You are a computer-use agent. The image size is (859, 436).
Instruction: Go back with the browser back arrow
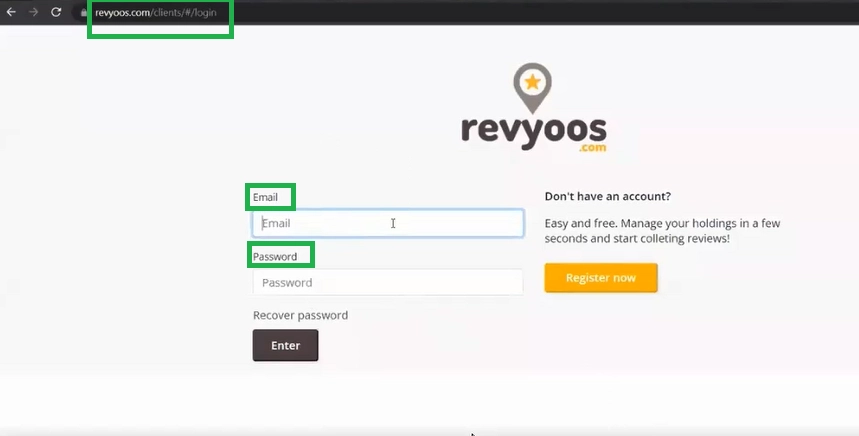[11, 12]
